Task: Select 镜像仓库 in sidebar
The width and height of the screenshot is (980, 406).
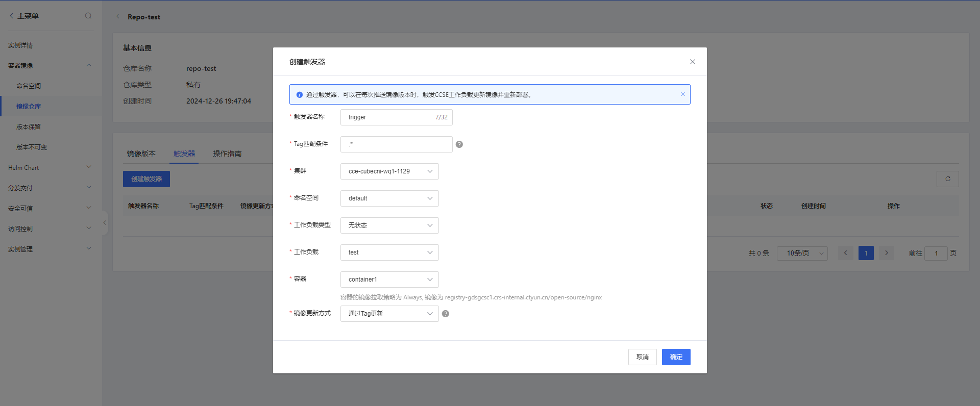Action: coord(29,107)
